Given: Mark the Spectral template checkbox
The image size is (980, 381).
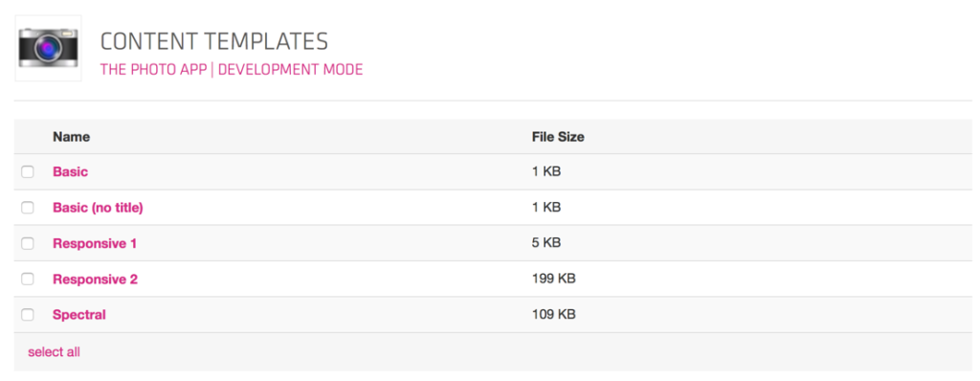Looking at the screenshot, I should click(28, 315).
